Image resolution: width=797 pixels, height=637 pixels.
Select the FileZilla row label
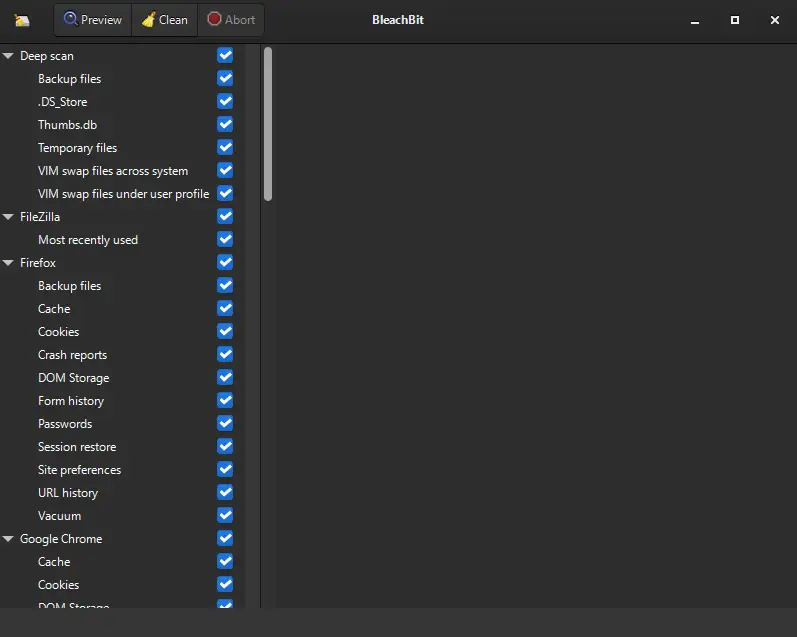tap(40, 217)
